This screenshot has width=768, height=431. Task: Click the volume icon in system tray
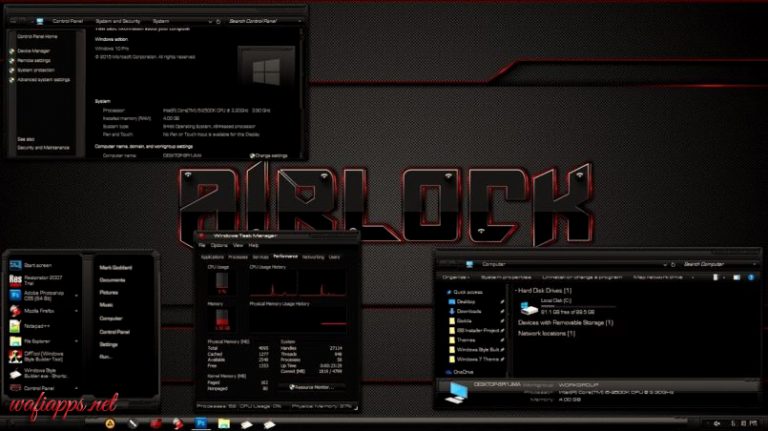pos(717,423)
